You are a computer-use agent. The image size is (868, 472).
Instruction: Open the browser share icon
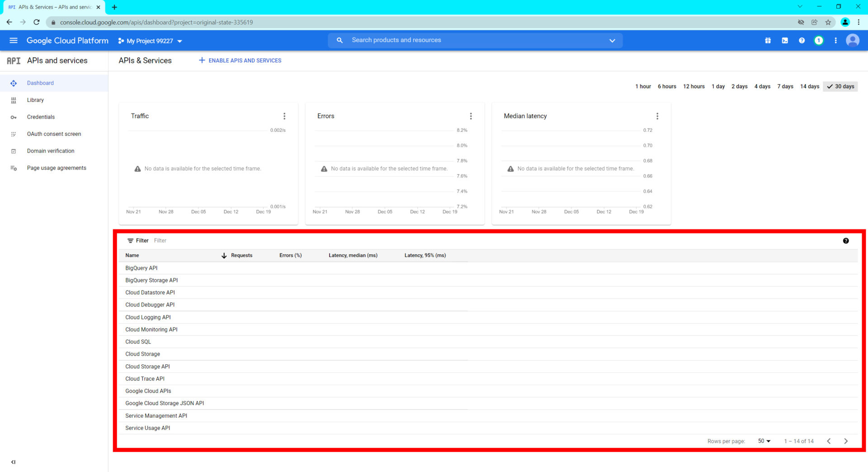[815, 22]
